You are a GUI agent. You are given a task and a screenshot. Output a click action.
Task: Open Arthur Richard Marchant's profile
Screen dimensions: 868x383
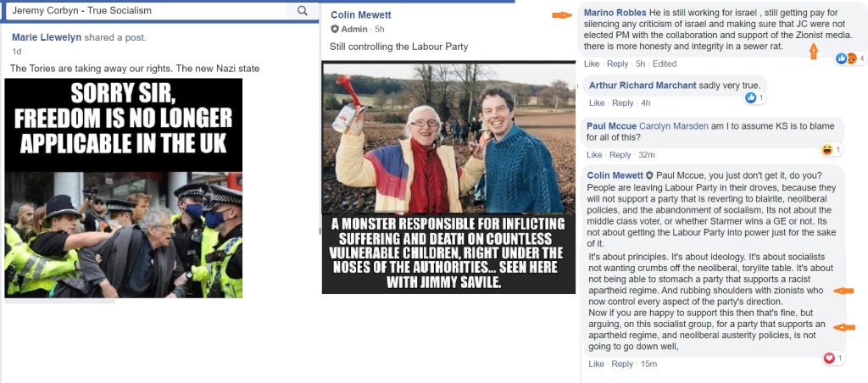pos(643,86)
